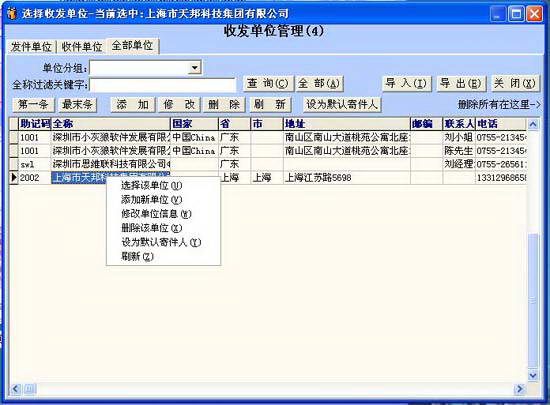
Task: Maximize the 选择收发单位 window
Action: coord(516,14)
